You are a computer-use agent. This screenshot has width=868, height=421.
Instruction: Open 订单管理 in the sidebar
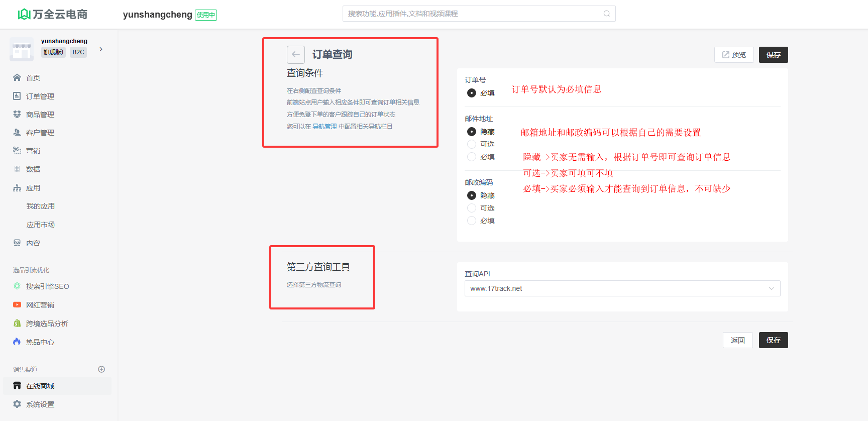40,96
